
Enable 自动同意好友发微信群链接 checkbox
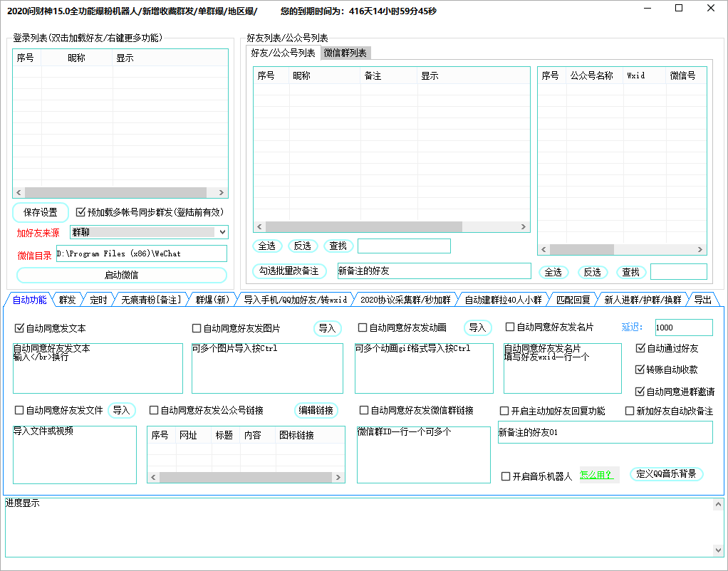point(364,410)
